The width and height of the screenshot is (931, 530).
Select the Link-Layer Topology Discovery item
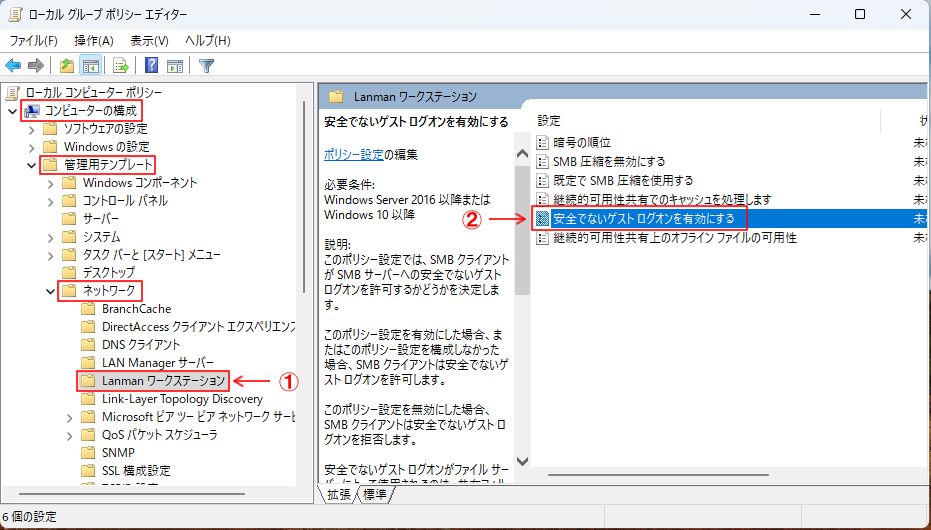(182, 399)
